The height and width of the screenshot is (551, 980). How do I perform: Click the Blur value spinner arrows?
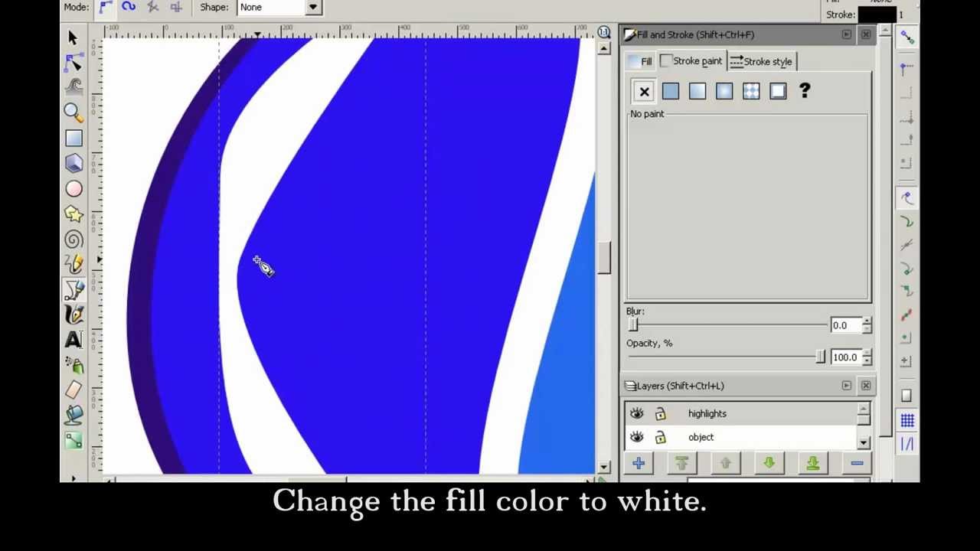pyautogui.click(x=866, y=325)
